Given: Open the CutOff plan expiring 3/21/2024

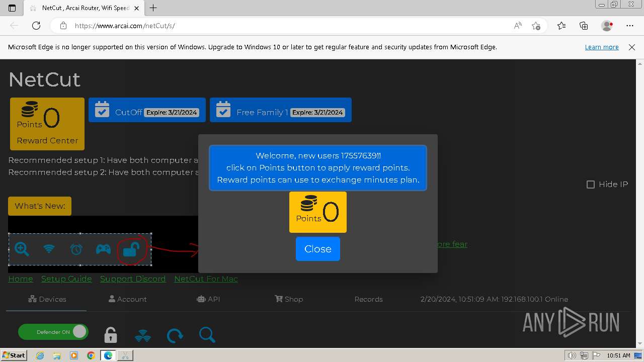Looking at the screenshot, I should pyautogui.click(x=147, y=110).
